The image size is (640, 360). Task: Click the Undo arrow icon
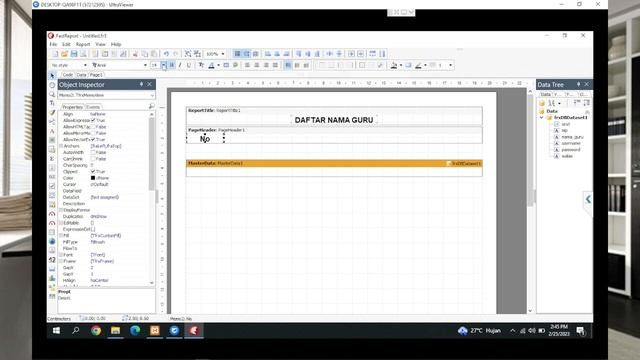pos(166,54)
